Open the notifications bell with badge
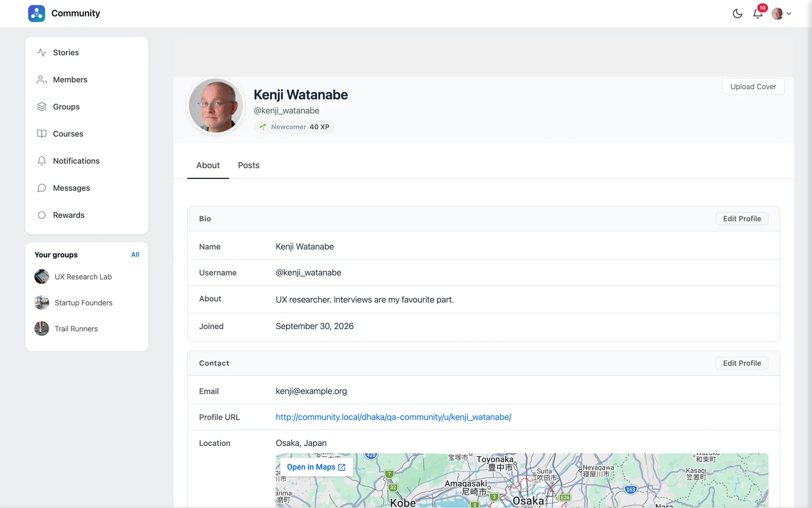This screenshot has width=812, height=508. pos(758,13)
